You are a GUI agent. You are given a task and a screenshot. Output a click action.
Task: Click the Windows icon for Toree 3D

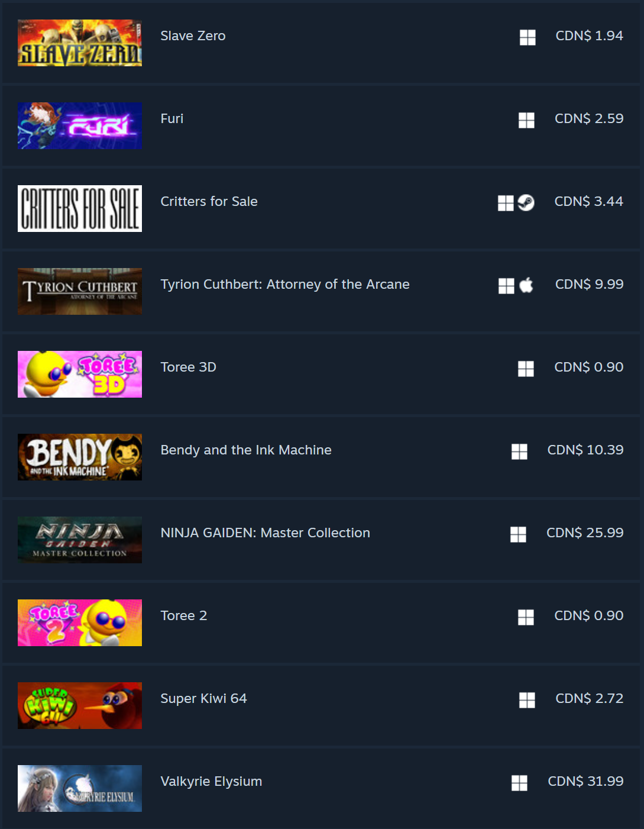click(x=526, y=369)
